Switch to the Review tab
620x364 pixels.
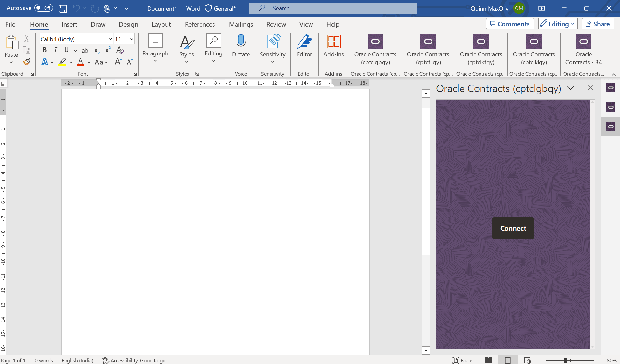tap(276, 24)
